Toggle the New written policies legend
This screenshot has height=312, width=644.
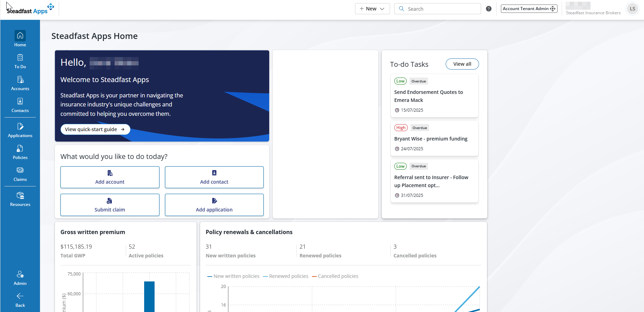coord(233,276)
